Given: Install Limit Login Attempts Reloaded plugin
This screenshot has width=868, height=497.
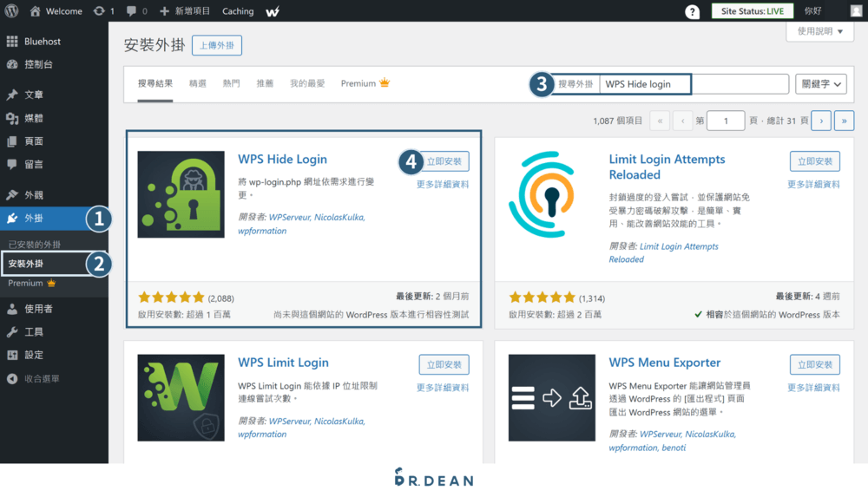Looking at the screenshot, I should 815,161.
